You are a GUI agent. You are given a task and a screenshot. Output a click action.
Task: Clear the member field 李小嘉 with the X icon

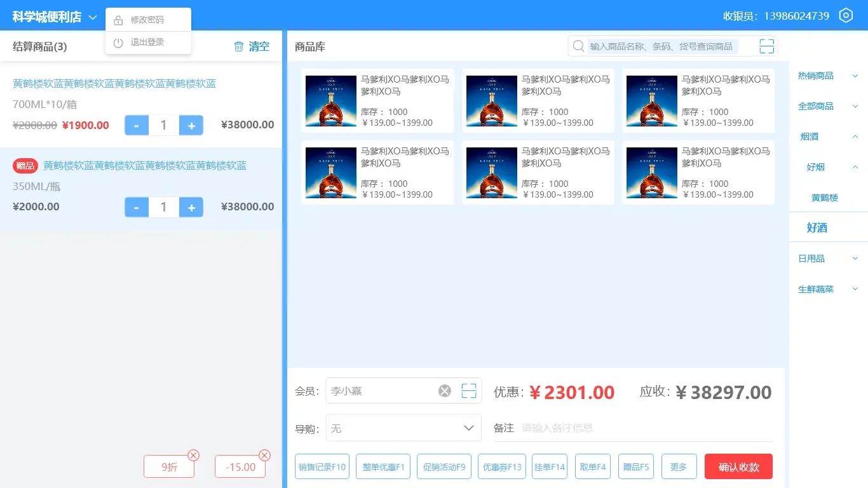(x=445, y=391)
